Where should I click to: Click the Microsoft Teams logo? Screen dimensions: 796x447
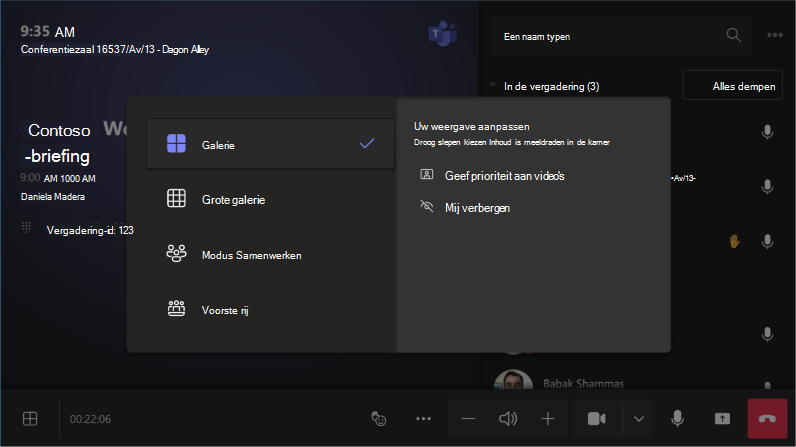tap(443, 34)
